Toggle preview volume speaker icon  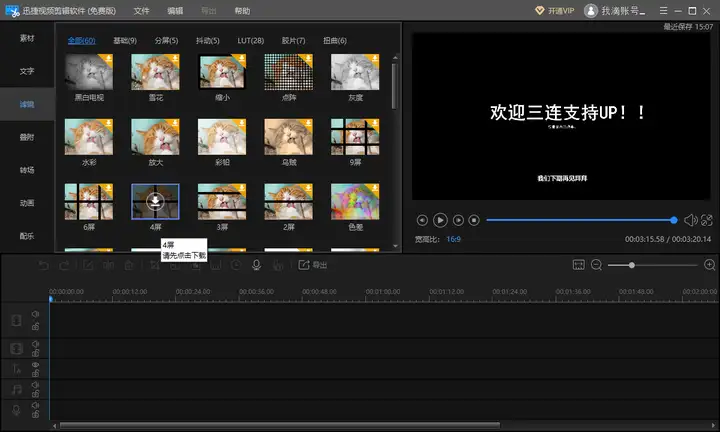690,220
